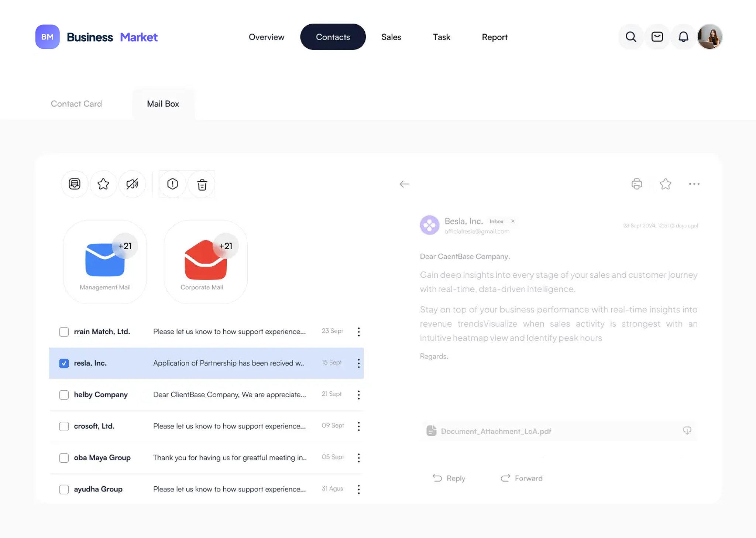Click the mute notifications toolbar icon

point(132,184)
